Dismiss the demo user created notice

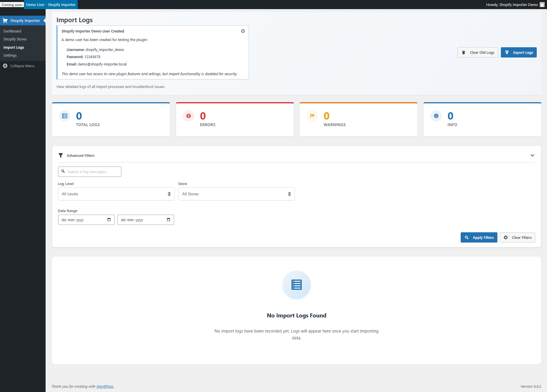point(243,31)
